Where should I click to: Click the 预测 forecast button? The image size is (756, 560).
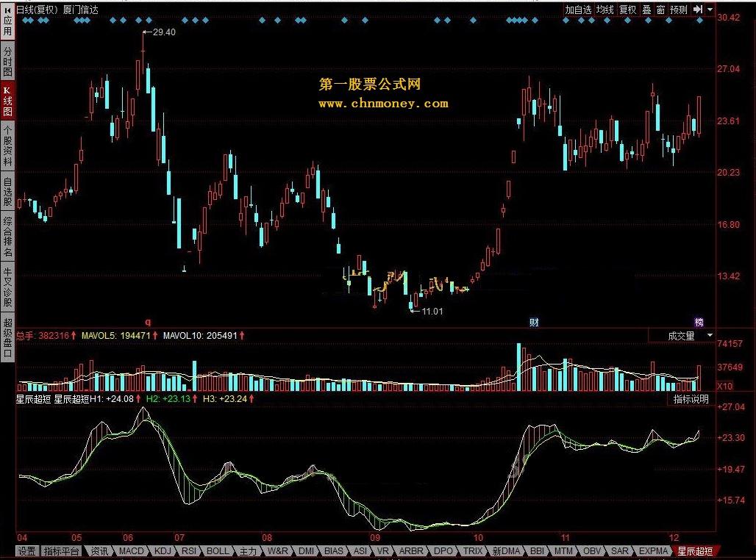(x=679, y=10)
